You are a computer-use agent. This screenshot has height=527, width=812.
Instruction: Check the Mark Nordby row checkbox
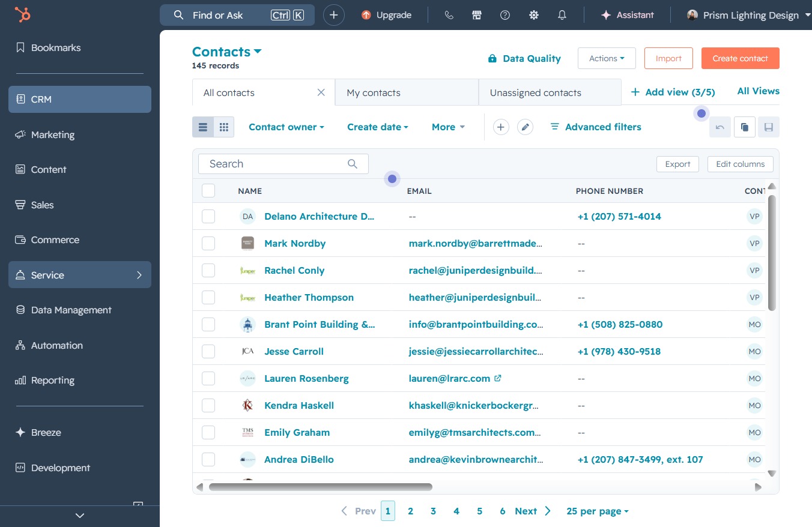coord(208,243)
